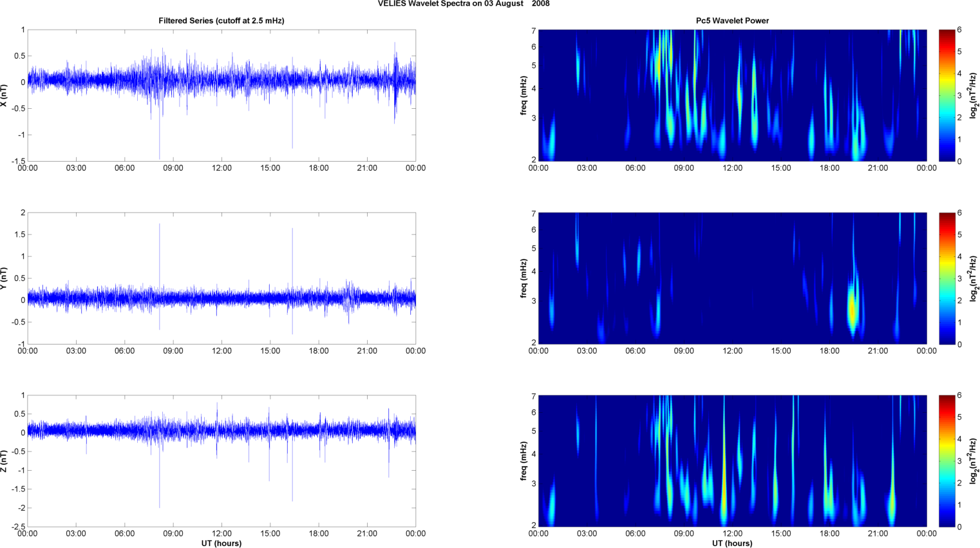
Task: Click the log2(nT²/Hz) label beside bottom colorbar
Action: pos(974,461)
